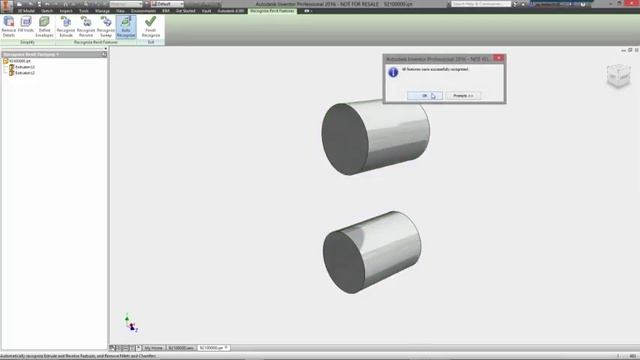The width and height of the screenshot is (640, 360).
Task: Click the Prompts >> button
Action: click(463, 96)
